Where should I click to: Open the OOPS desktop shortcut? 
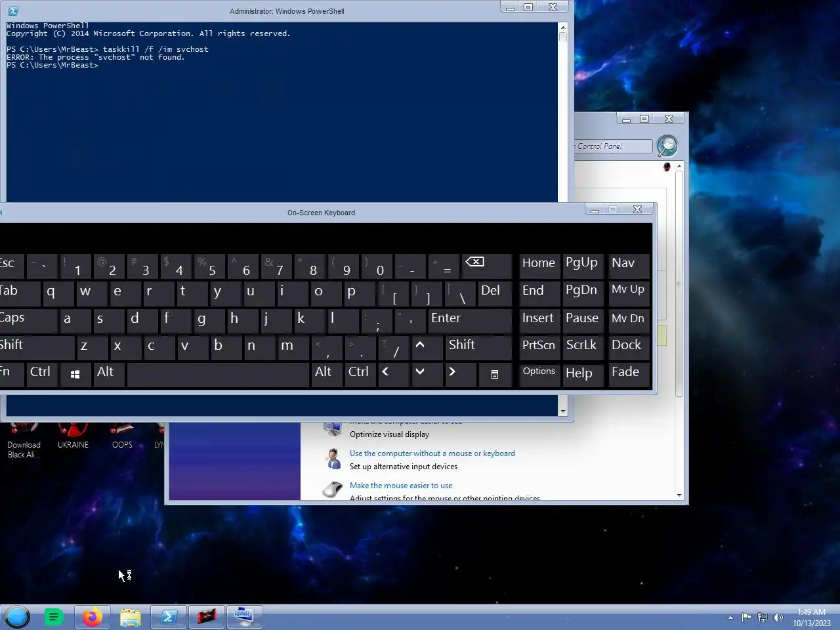122,436
